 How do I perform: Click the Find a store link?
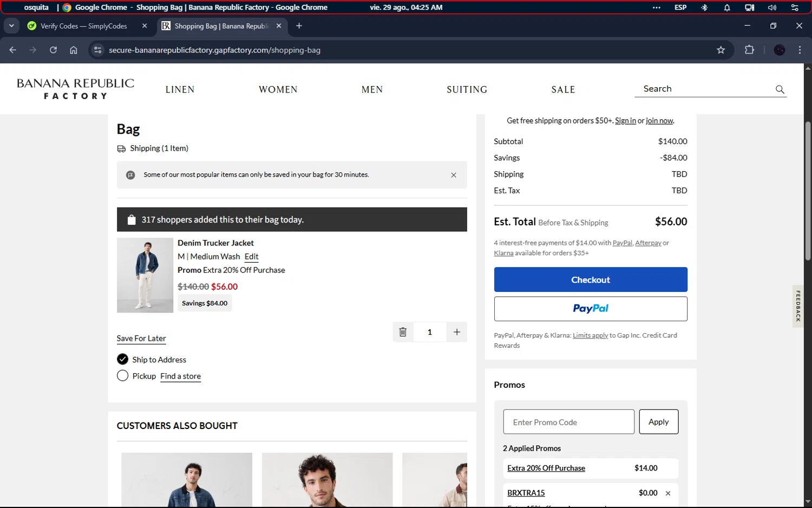click(180, 376)
